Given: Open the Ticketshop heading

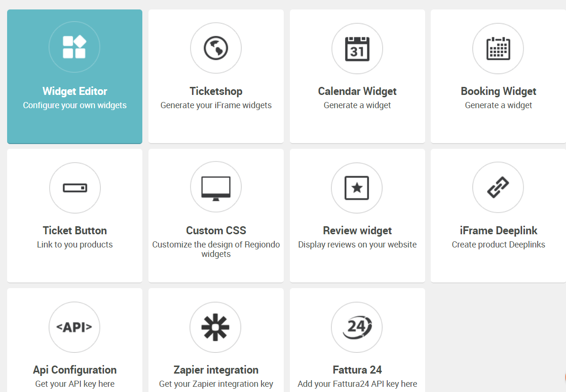Looking at the screenshot, I should pyautogui.click(x=216, y=91).
